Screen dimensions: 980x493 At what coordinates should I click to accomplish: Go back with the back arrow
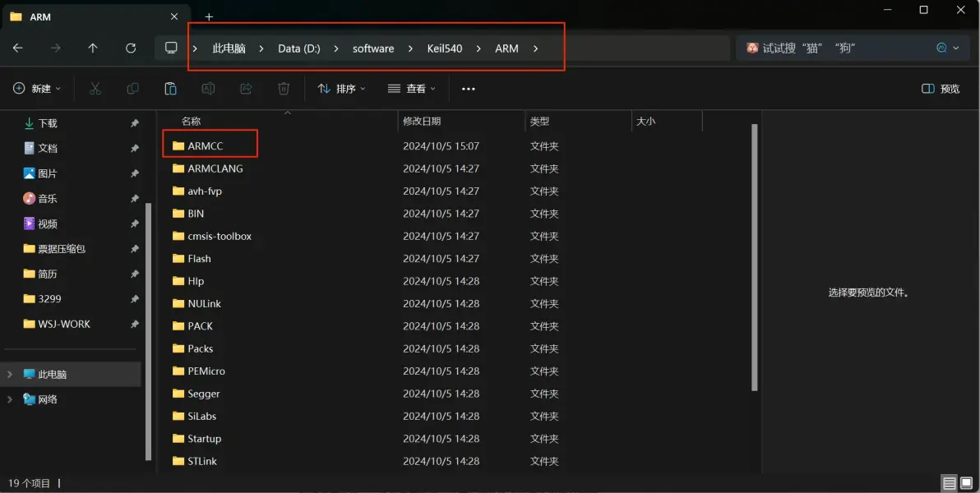pos(17,48)
